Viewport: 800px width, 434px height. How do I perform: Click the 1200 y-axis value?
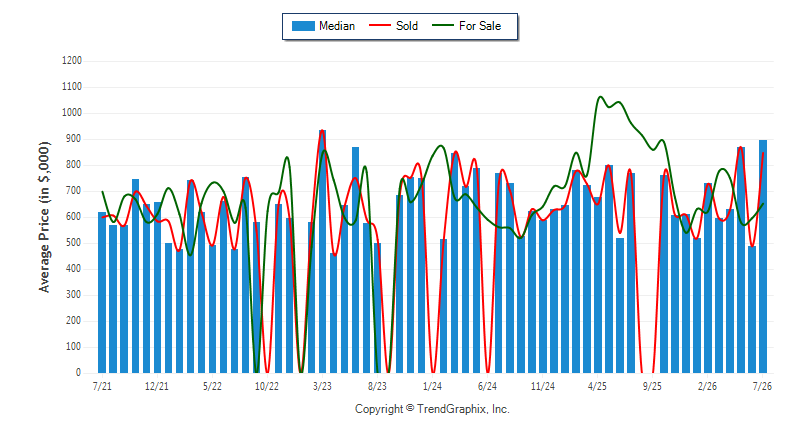coord(72,61)
